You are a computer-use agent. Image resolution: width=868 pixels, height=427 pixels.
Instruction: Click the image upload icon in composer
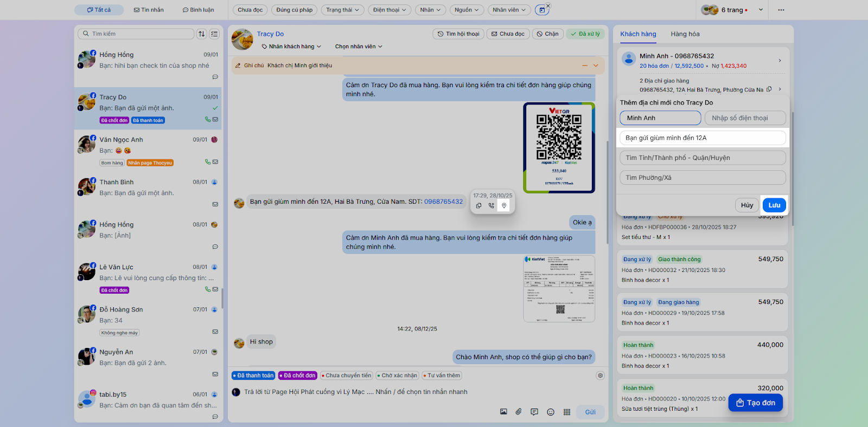(503, 412)
